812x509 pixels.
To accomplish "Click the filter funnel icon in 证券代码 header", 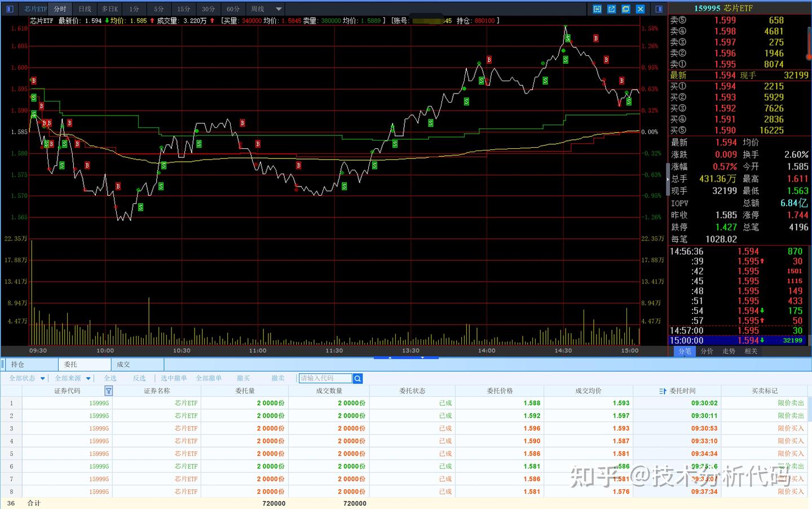I will click(x=109, y=391).
